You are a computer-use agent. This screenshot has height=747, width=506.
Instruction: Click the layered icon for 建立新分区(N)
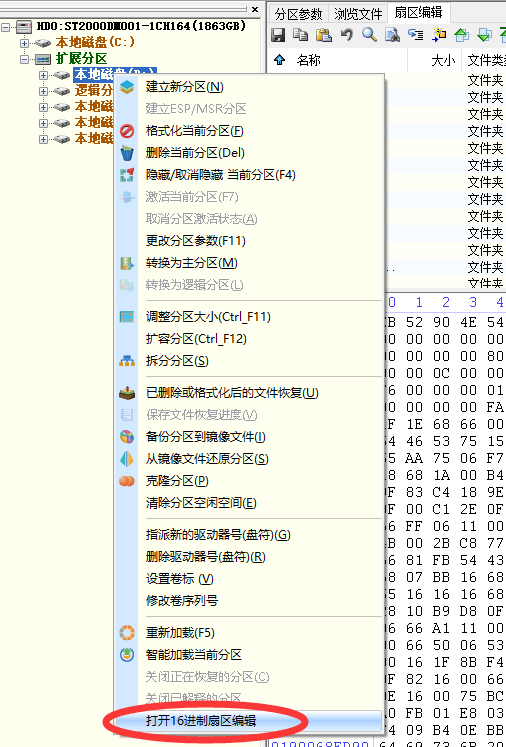point(127,87)
